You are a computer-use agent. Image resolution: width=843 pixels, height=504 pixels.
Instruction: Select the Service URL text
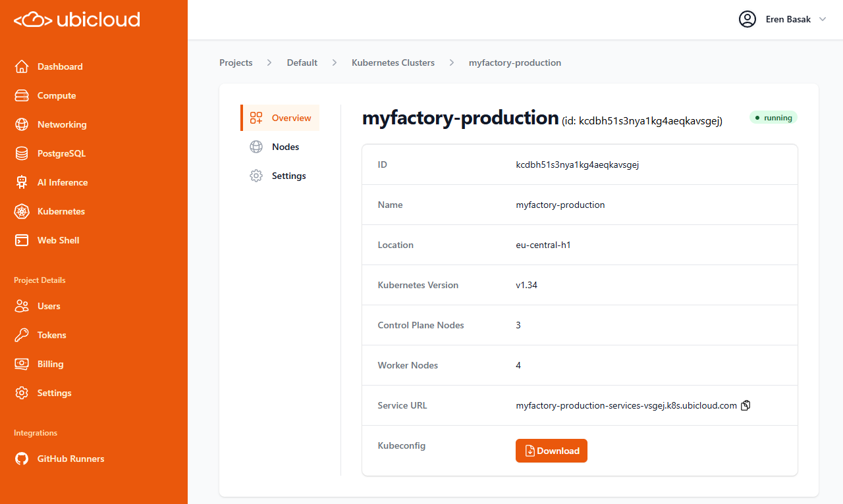coord(626,405)
